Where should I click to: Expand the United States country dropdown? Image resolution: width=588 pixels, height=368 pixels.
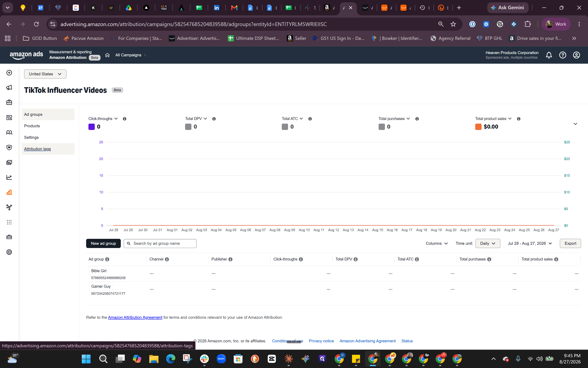[45, 74]
